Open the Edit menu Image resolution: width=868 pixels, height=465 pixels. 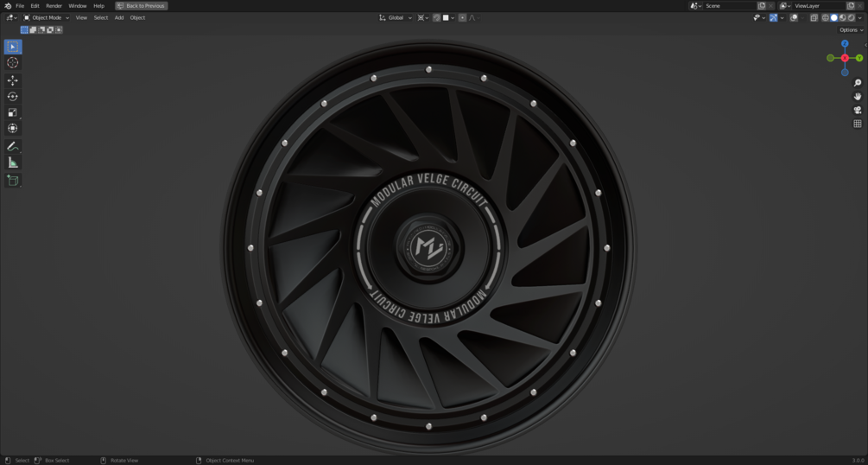(35, 5)
